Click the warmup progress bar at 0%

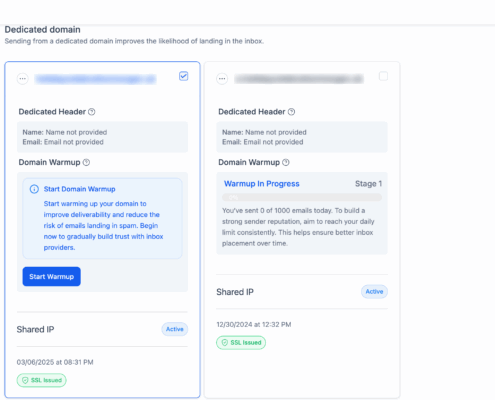coord(302,198)
